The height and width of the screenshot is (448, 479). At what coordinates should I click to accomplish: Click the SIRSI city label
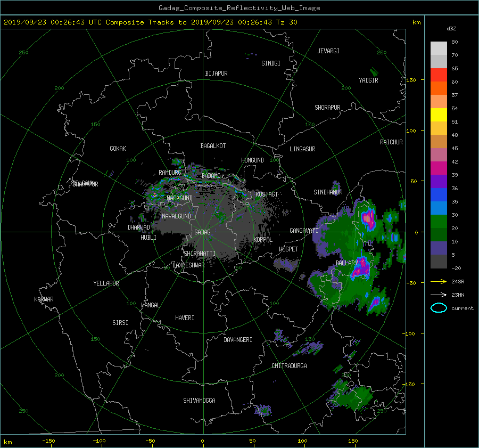[x=120, y=323]
